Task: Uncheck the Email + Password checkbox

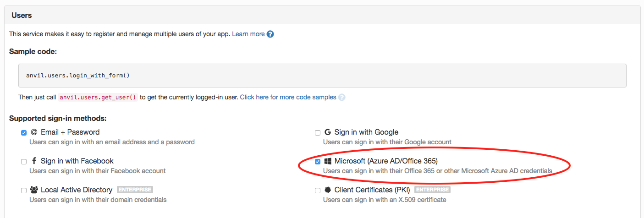Action: tap(24, 133)
